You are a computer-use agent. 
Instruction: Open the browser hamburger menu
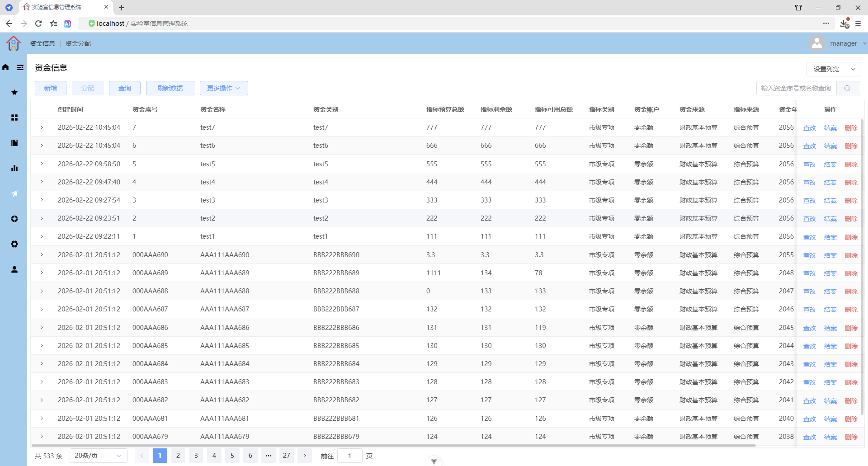click(x=858, y=24)
